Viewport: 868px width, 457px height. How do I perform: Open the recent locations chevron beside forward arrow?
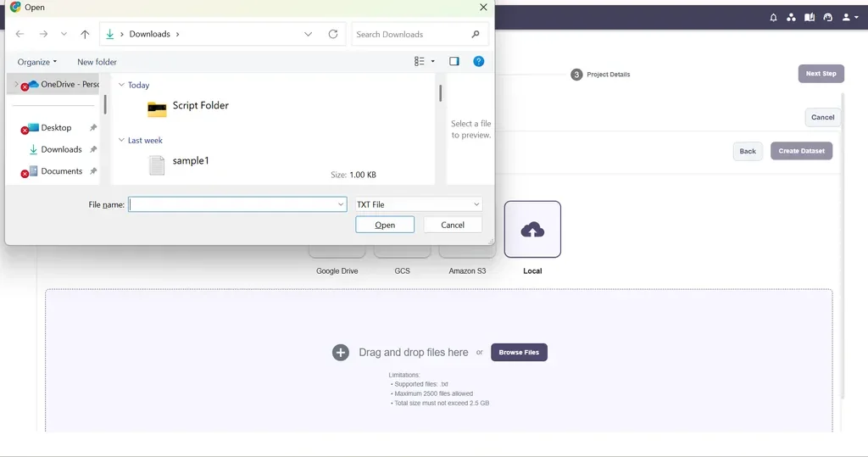click(64, 34)
